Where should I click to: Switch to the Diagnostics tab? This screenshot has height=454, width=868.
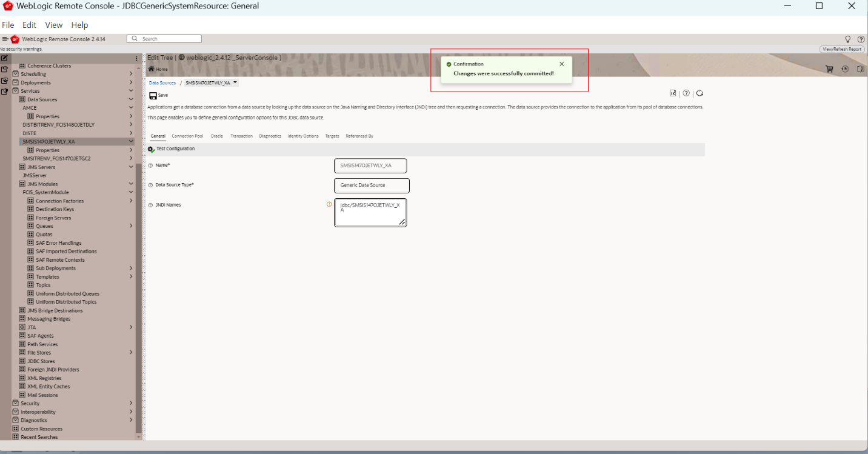(270, 136)
